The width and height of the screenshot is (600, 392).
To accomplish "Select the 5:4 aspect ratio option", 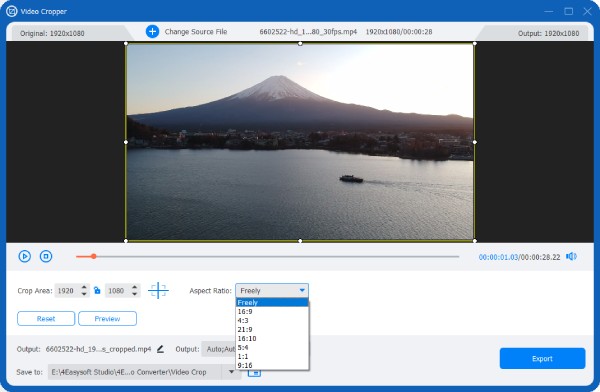I will pyautogui.click(x=272, y=347).
